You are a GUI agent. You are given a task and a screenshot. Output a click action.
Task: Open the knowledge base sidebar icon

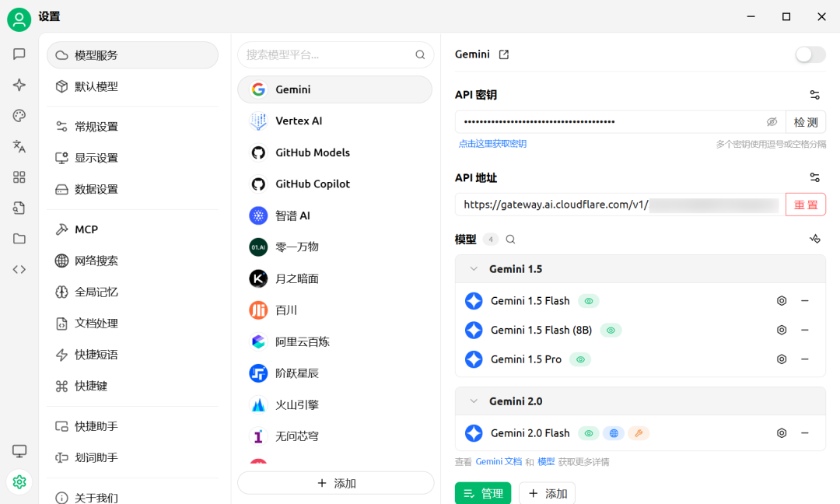pos(19,208)
